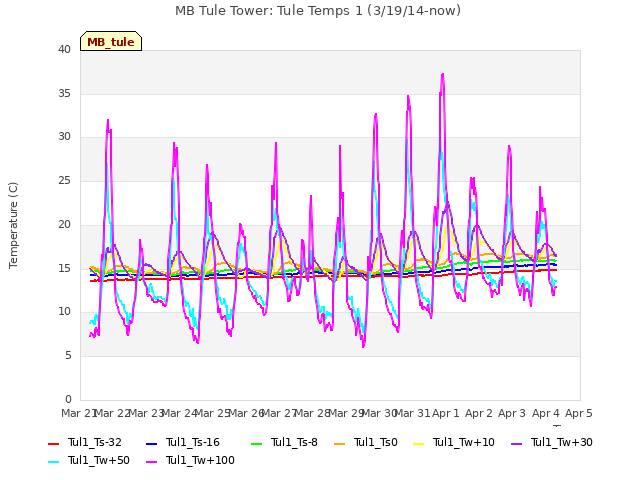640x480 pixels.
Task: Click the Mar 22 x-axis date label
Action: pyautogui.click(x=112, y=413)
